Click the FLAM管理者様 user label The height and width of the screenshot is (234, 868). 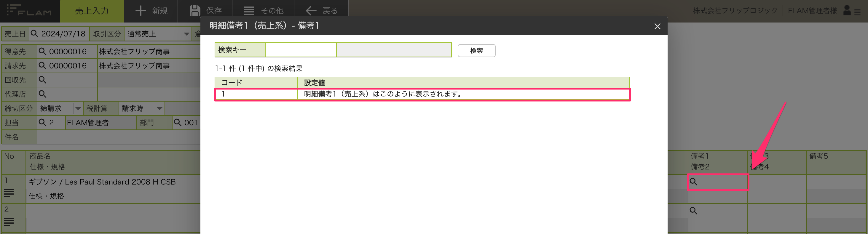pos(812,11)
